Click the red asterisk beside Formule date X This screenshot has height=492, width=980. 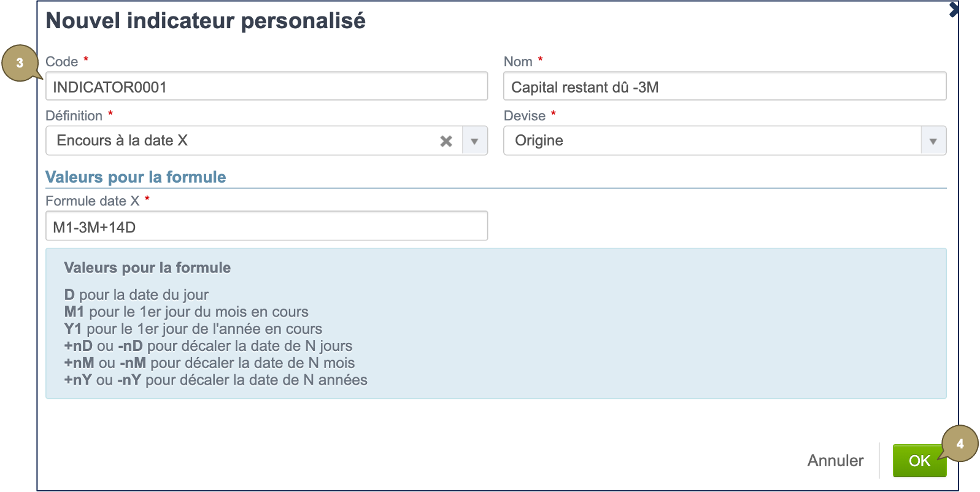tap(147, 198)
